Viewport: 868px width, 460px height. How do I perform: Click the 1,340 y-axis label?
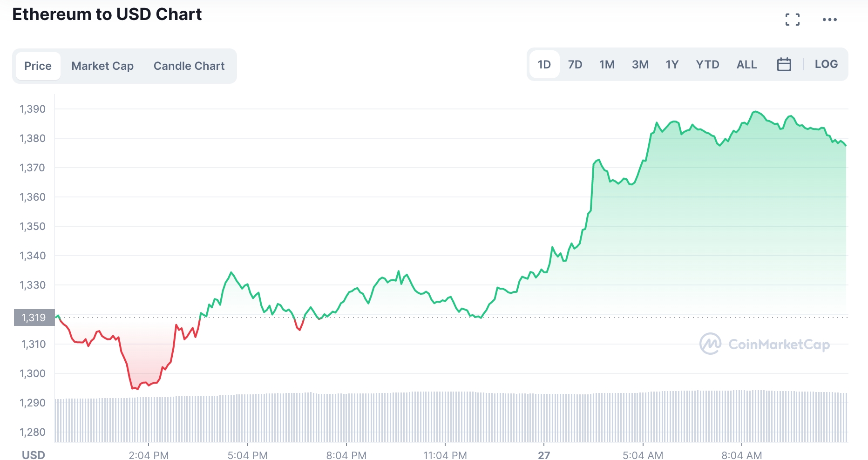pyautogui.click(x=33, y=256)
